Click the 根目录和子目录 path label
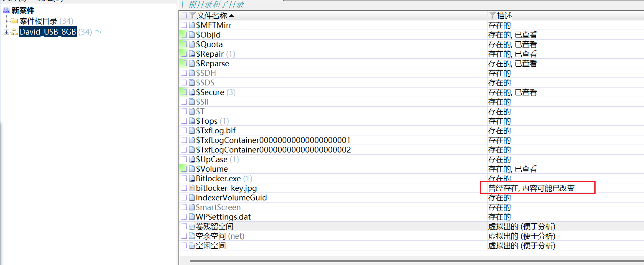Image resolution: width=644 pixels, height=265 pixels. (216, 5)
